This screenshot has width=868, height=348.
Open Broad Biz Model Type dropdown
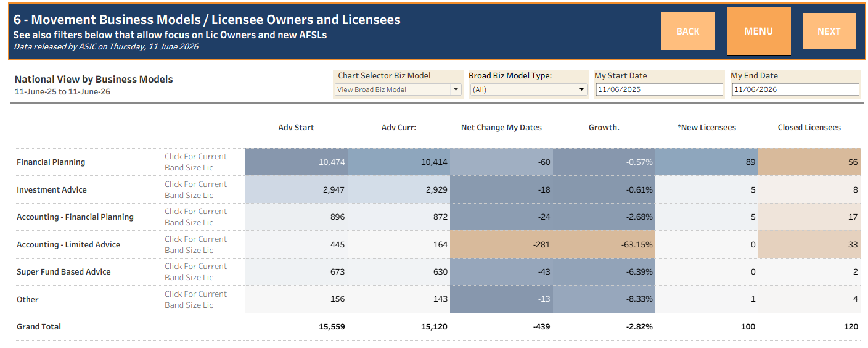click(x=528, y=89)
